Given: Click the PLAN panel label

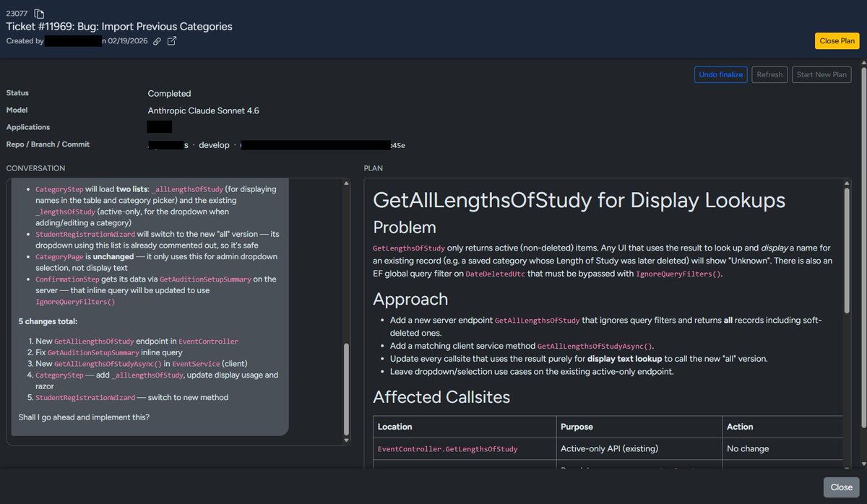Looking at the screenshot, I should click(x=374, y=168).
